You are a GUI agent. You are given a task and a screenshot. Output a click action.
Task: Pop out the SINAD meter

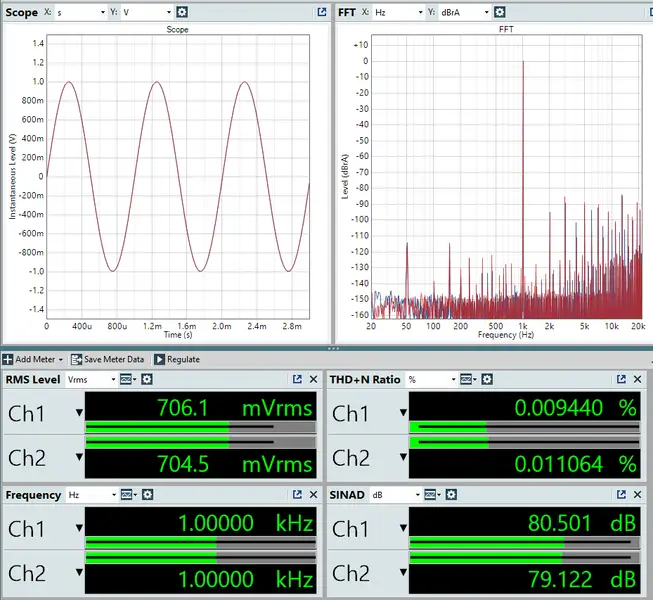621,495
